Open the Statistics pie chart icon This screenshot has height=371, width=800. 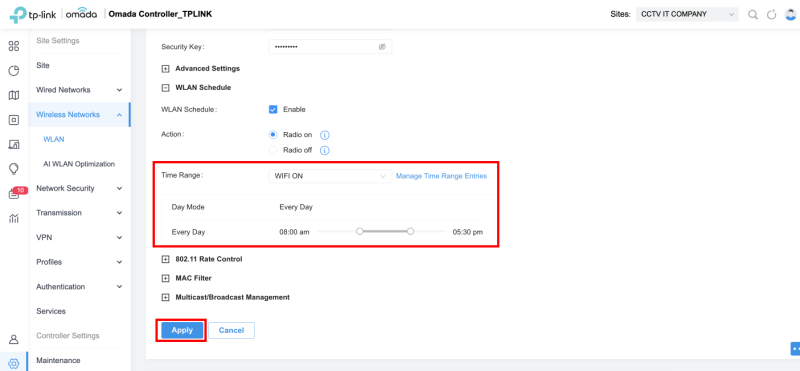[14, 71]
